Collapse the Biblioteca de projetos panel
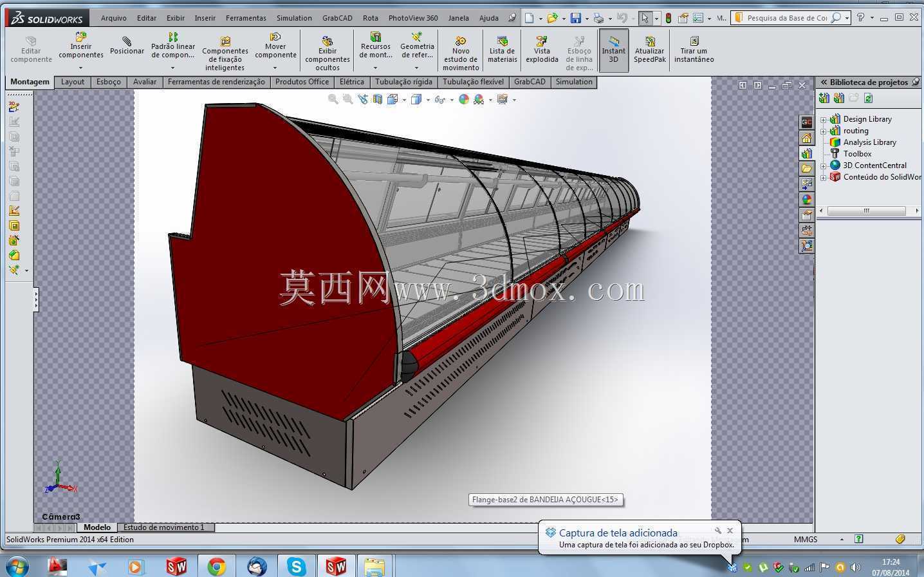This screenshot has width=924, height=577. pyautogui.click(x=824, y=82)
